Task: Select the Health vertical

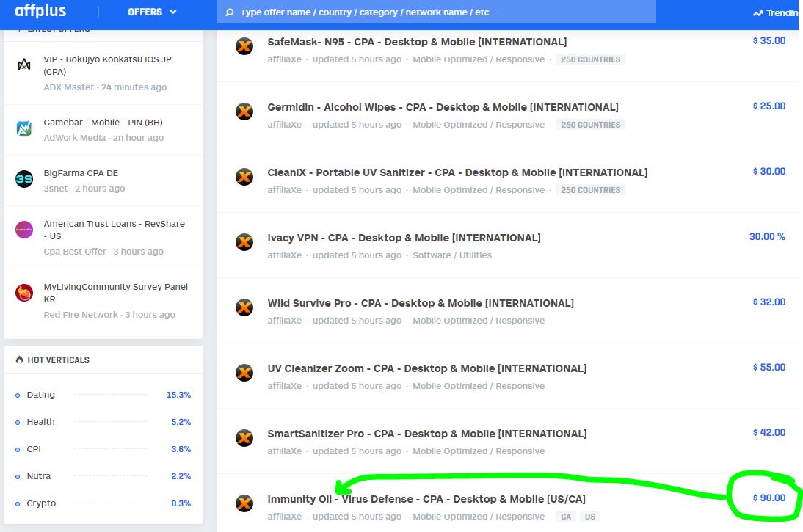Action: [40, 422]
